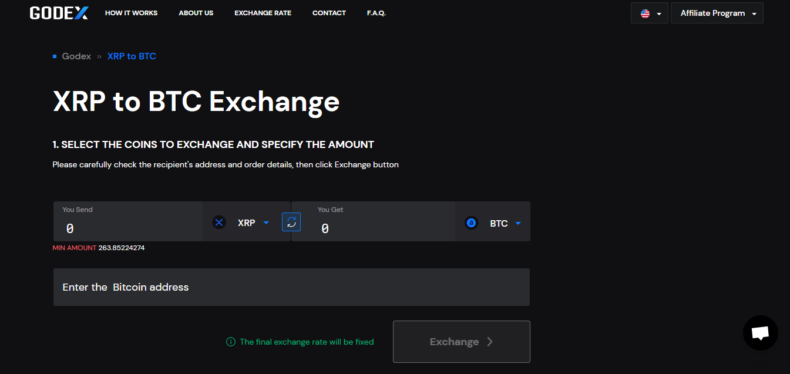Focus the You Send amount field
The height and width of the screenshot is (374, 790).
click(128, 221)
